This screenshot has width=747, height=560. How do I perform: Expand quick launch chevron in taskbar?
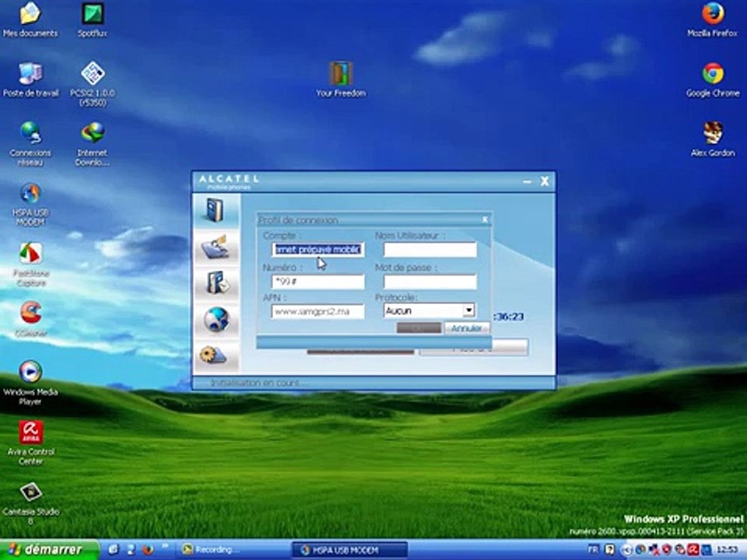tap(165, 547)
